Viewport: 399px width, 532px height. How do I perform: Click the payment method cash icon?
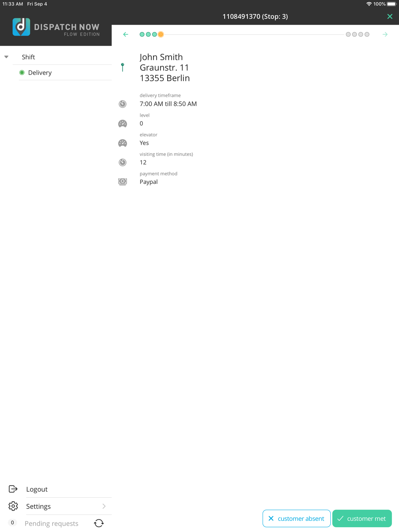(x=122, y=182)
